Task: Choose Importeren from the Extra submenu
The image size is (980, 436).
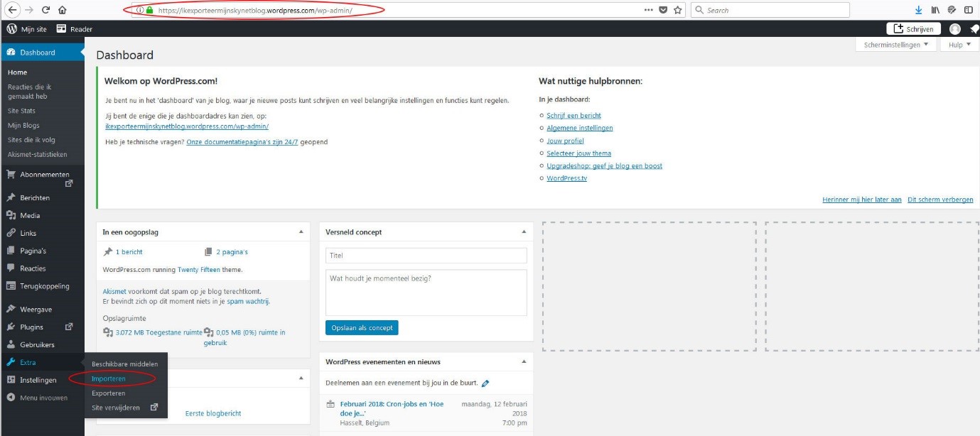Action: (x=109, y=378)
